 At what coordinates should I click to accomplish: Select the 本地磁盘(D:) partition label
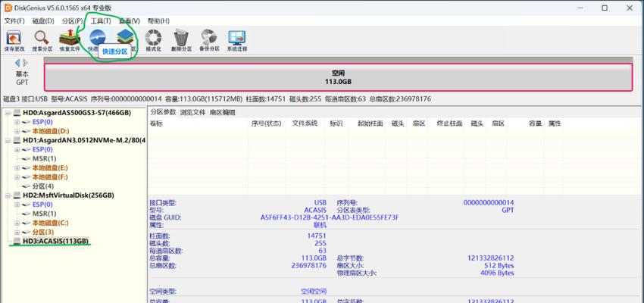50,131
